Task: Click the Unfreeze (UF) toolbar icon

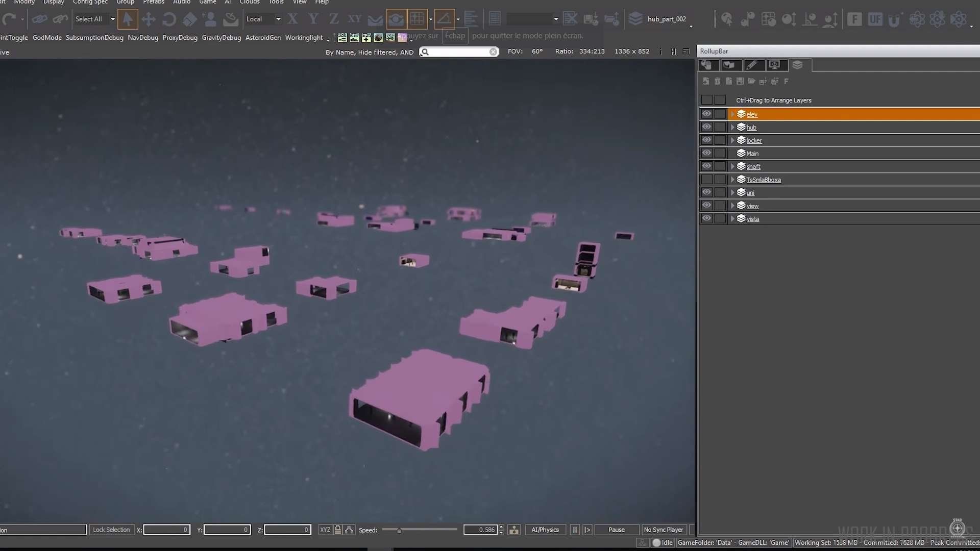Action: [875, 19]
